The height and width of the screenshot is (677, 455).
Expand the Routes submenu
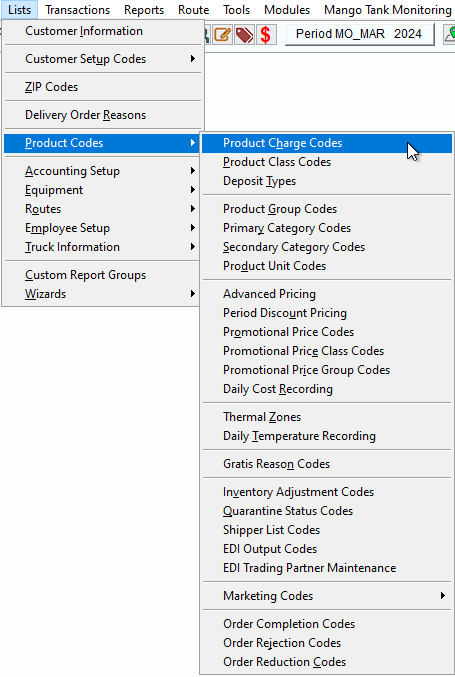pyautogui.click(x=103, y=209)
